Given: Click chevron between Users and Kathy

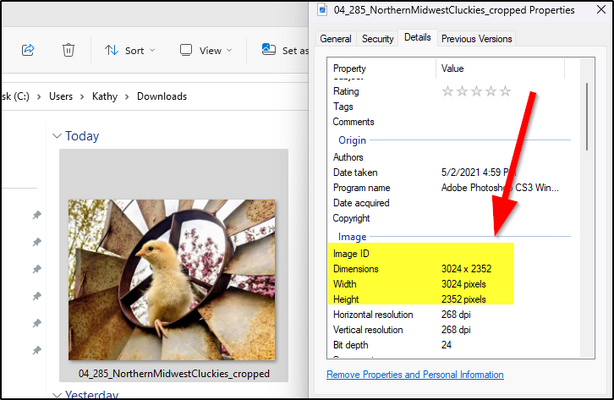Looking at the screenshot, I should (x=82, y=97).
